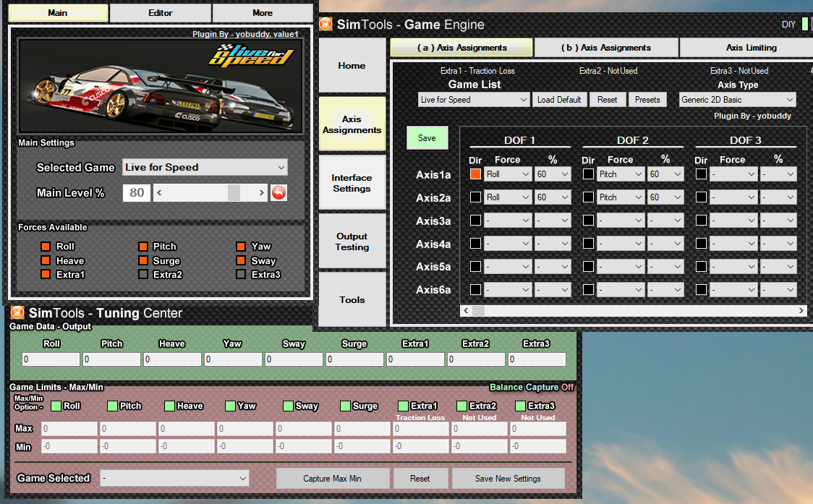Image resolution: width=813 pixels, height=504 pixels.
Task: Click the Reset button next to Load Default
Action: [607, 100]
